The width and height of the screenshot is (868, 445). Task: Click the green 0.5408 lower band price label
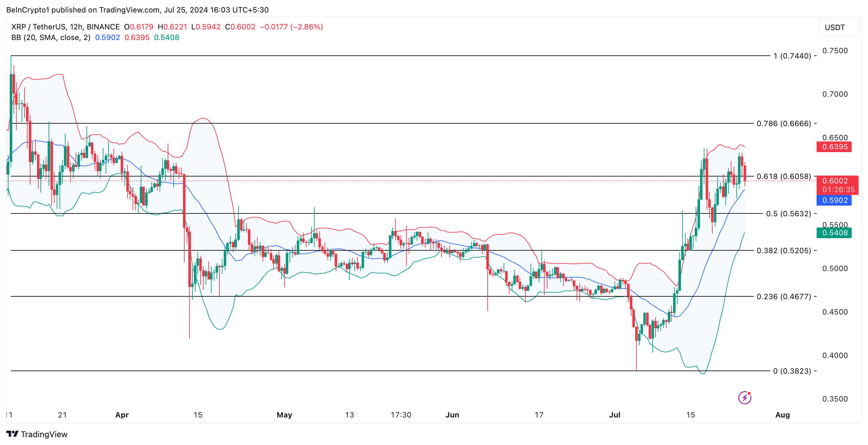[x=834, y=233]
